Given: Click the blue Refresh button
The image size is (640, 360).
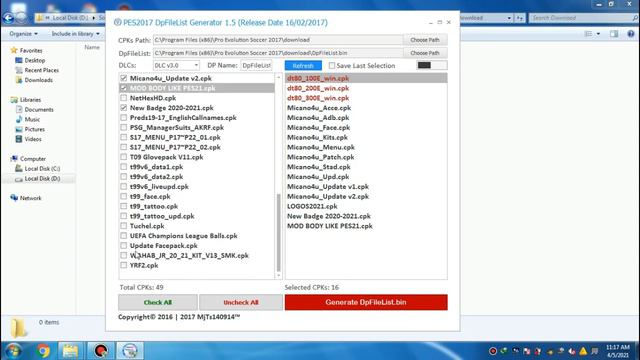Looking at the screenshot, I should [303, 66].
